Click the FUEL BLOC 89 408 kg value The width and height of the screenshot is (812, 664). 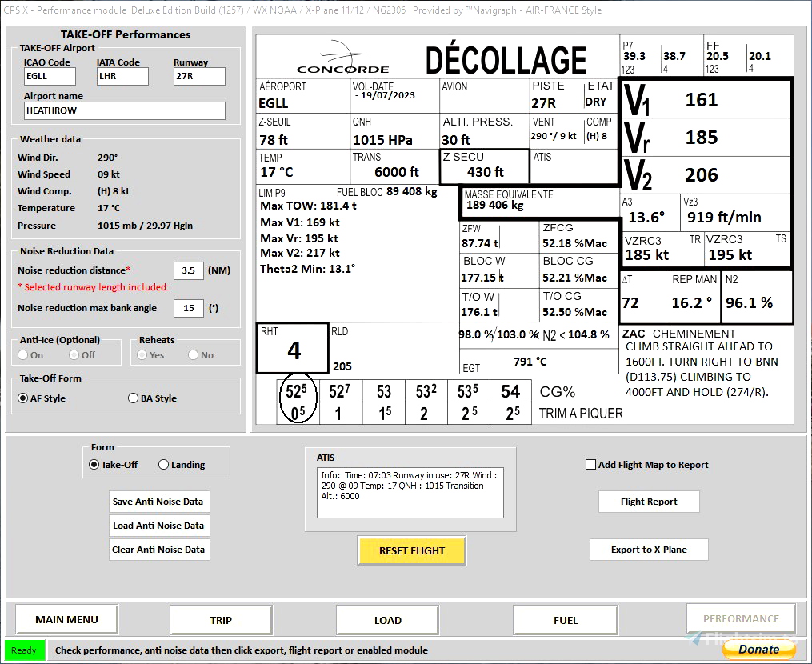click(412, 192)
